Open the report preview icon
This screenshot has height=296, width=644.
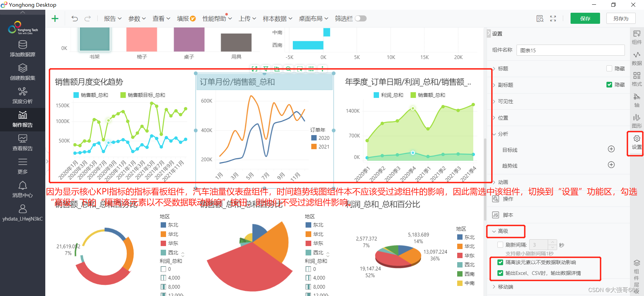pos(540,18)
